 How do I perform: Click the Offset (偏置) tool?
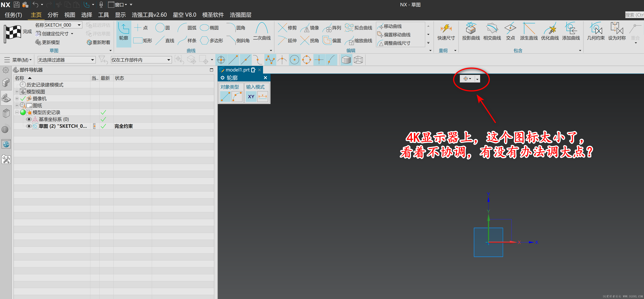(x=332, y=40)
